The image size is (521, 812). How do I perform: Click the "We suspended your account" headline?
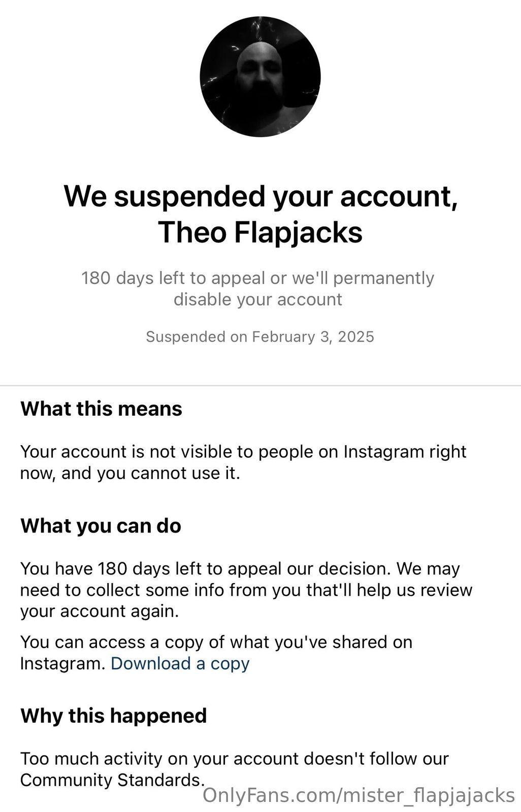[260, 196]
